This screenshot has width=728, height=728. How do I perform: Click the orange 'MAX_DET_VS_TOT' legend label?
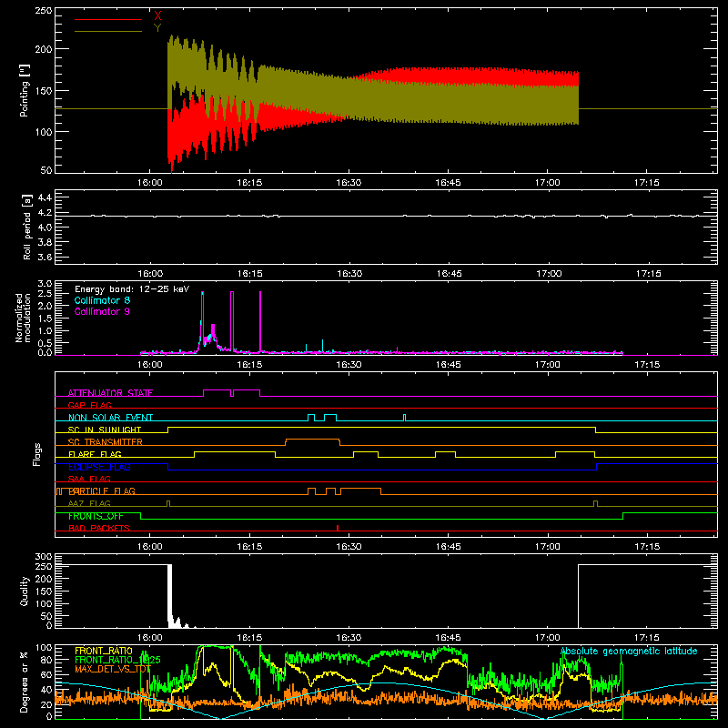[113, 669]
